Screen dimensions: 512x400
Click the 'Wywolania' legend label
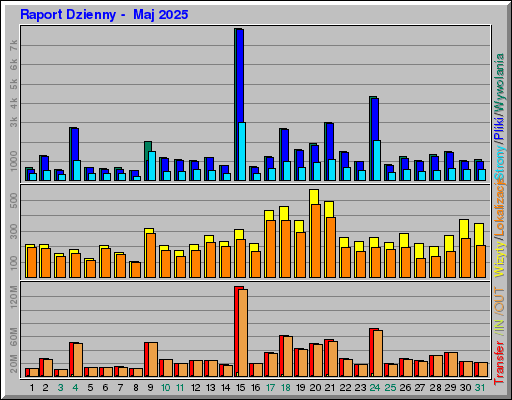coord(499,82)
